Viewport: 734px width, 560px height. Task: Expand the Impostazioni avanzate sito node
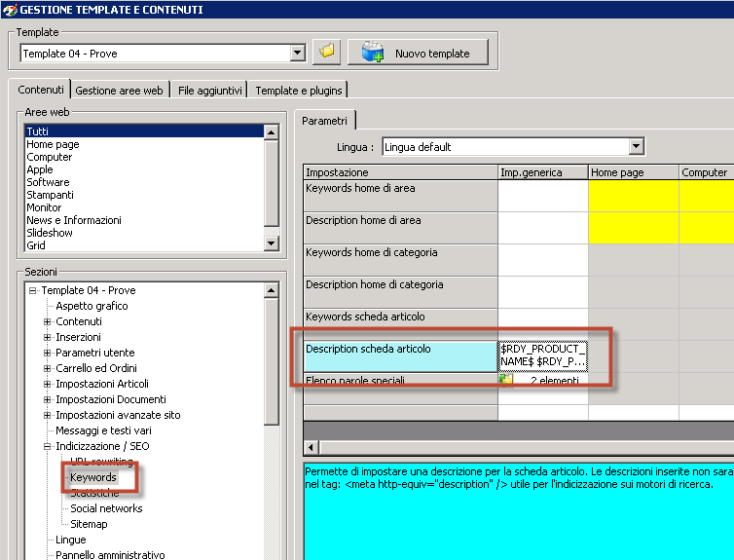[x=47, y=415]
